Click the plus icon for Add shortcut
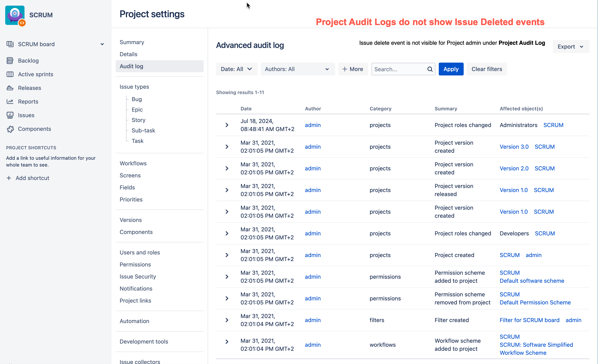This screenshot has width=598, height=364. 9,178
